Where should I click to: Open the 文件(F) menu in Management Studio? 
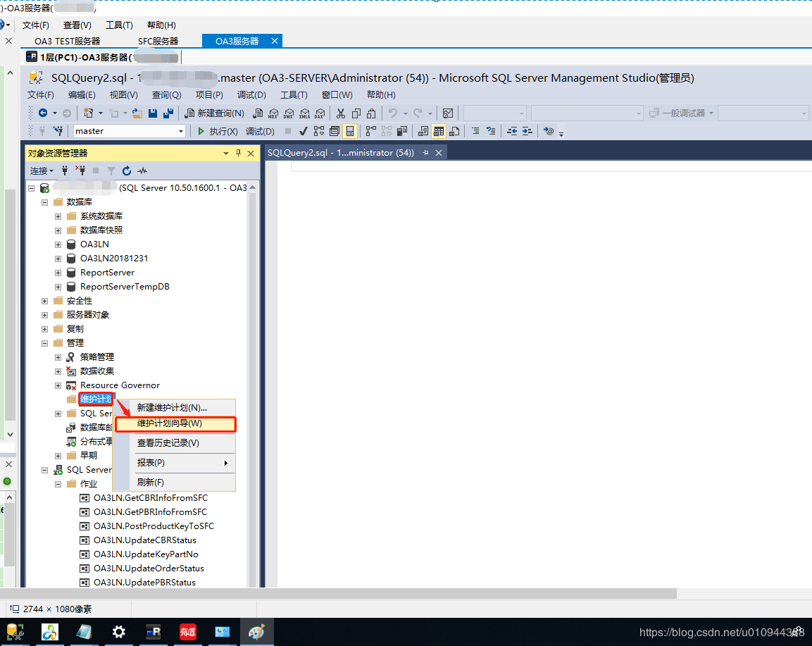tap(40, 95)
